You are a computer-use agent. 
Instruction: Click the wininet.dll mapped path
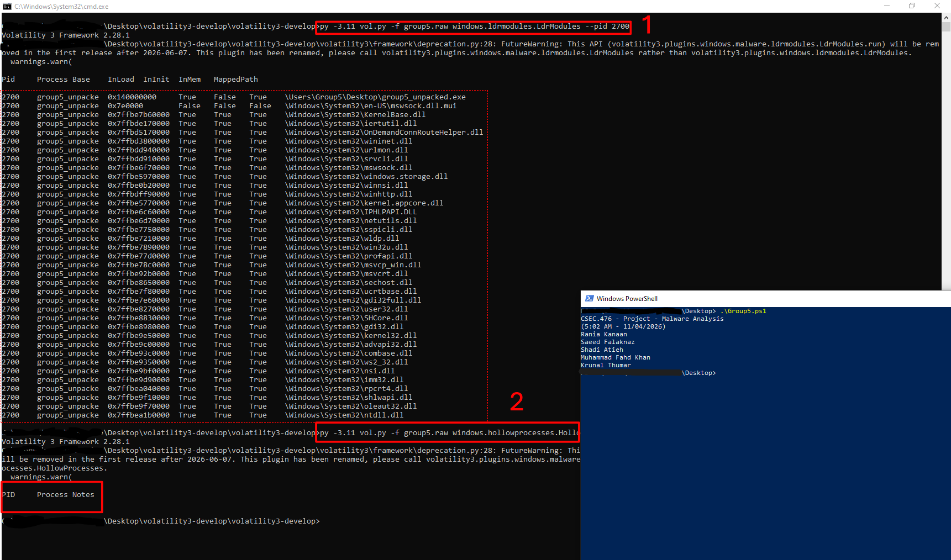point(349,141)
